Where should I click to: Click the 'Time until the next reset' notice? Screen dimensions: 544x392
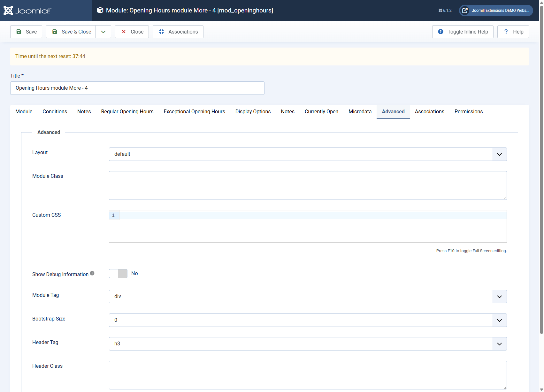point(270,57)
